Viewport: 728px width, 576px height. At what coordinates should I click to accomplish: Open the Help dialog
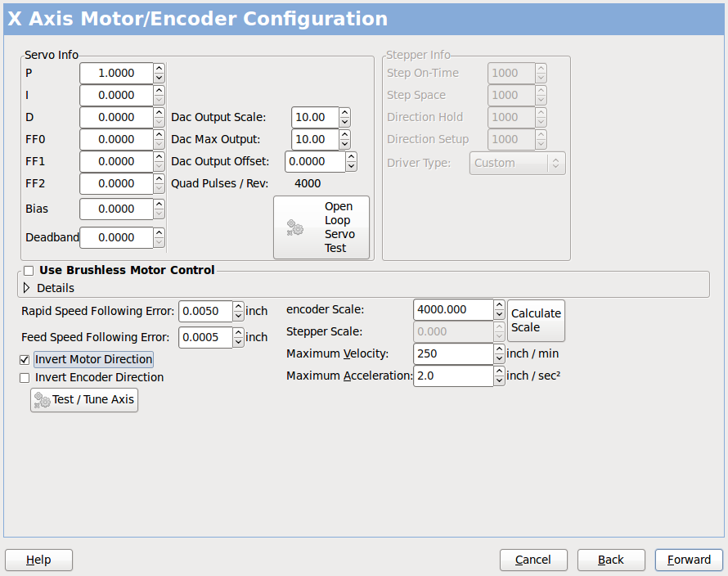(x=38, y=560)
